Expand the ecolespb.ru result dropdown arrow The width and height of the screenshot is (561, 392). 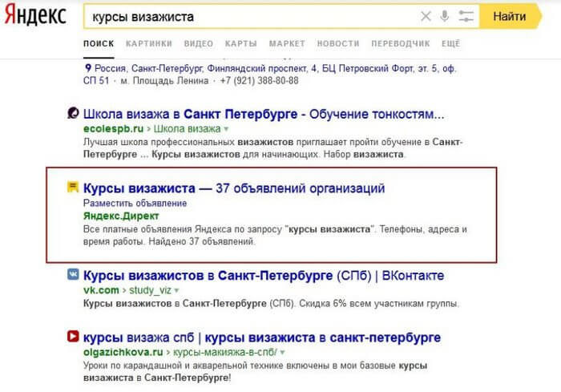(226, 129)
